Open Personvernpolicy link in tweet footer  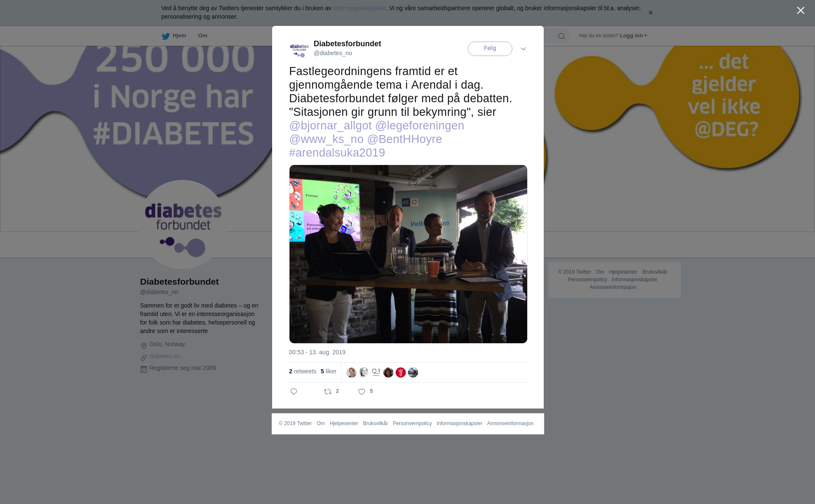point(412,423)
